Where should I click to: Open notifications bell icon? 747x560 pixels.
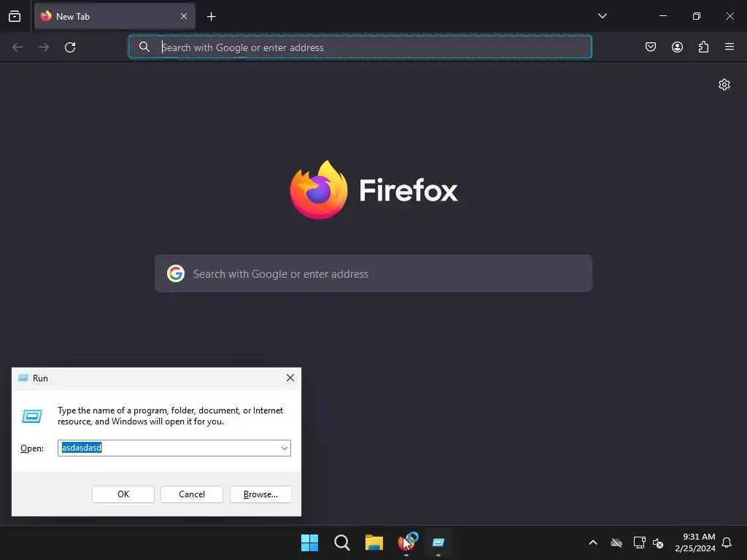pyautogui.click(x=727, y=542)
